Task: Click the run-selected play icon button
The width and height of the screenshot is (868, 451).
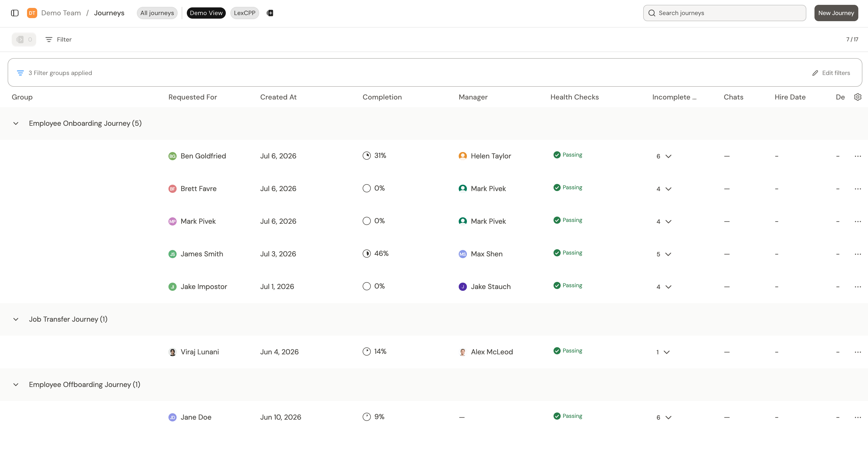Action: 24,40
